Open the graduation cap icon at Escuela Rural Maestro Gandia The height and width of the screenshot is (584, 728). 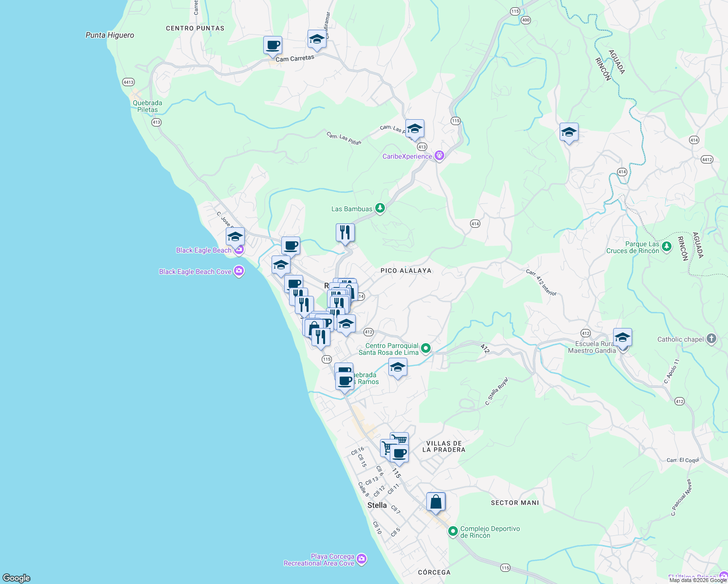click(x=622, y=336)
